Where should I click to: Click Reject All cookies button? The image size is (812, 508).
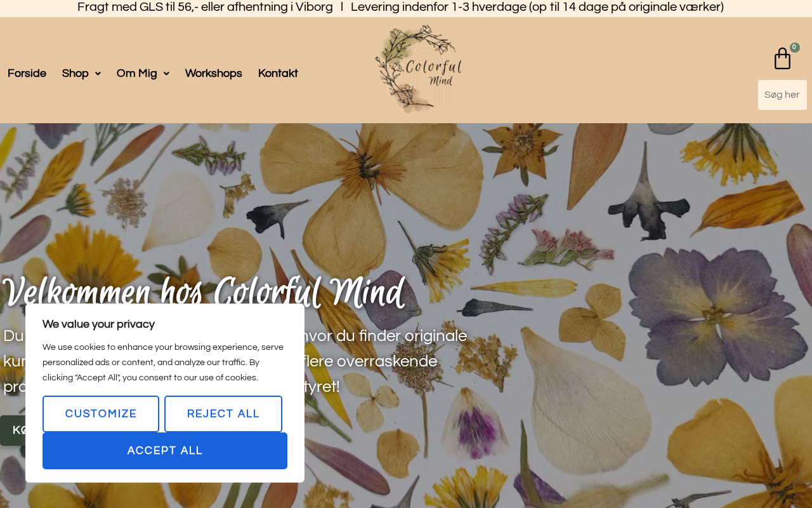coord(223,414)
